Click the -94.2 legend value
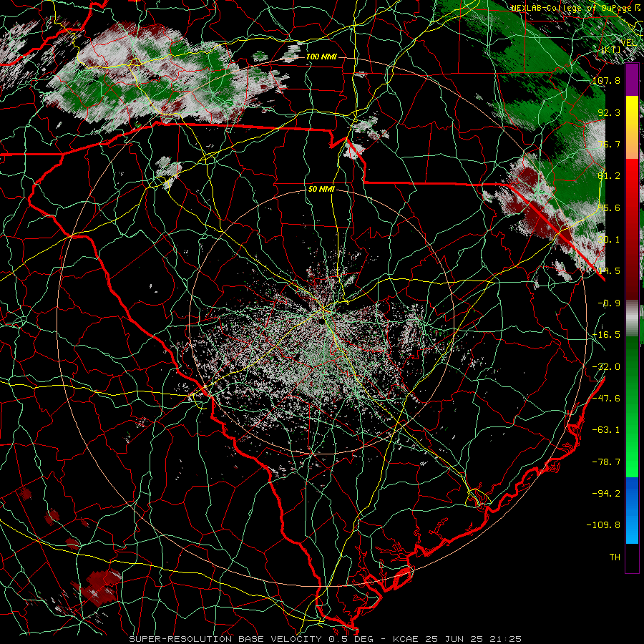Image resolution: width=644 pixels, height=644 pixels. pyautogui.click(x=606, y=494)
